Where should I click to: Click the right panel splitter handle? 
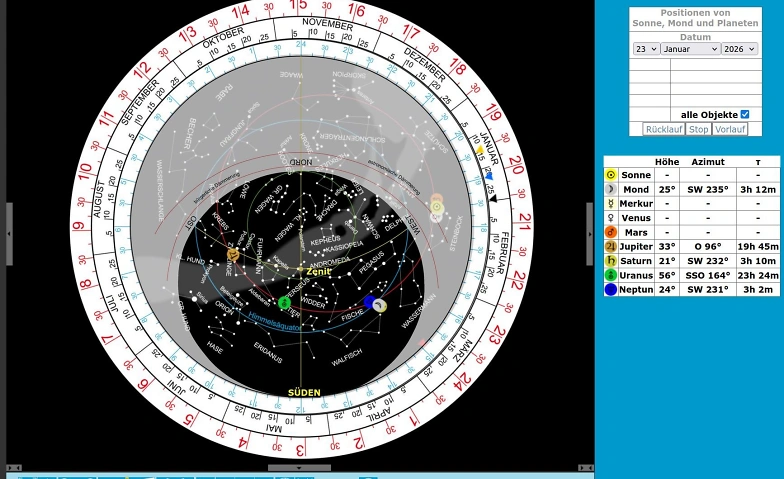pyautogui.click(x=590, y=233)
